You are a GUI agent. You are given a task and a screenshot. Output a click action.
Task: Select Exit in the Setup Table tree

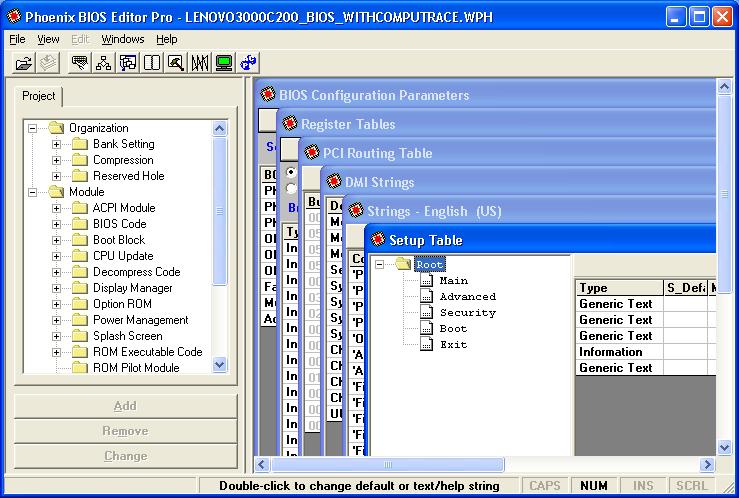click(x=453, y=344)
